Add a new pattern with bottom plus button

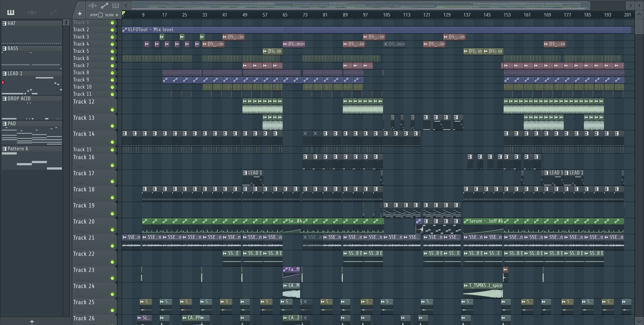coord(32,321)
